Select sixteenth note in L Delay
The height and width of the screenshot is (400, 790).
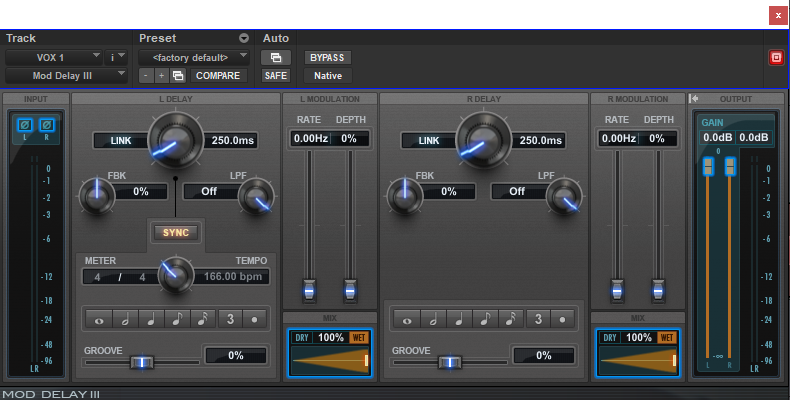[204, 319]
